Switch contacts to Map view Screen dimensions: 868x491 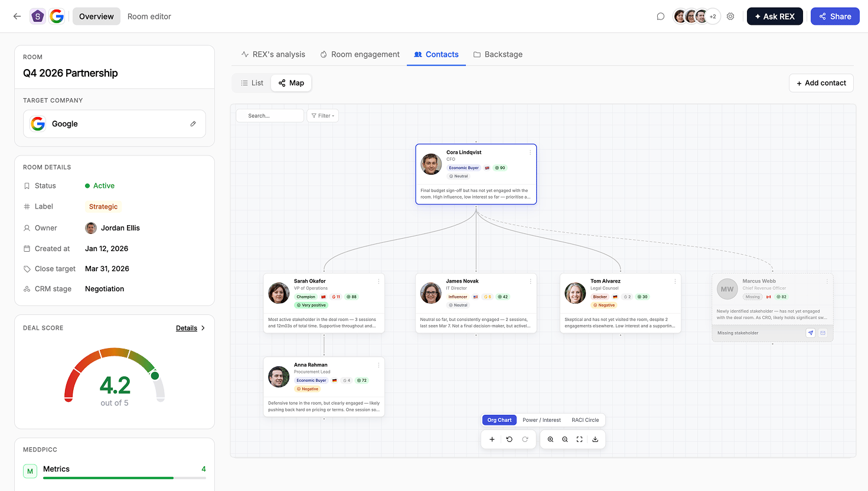[x=291, y=83]
